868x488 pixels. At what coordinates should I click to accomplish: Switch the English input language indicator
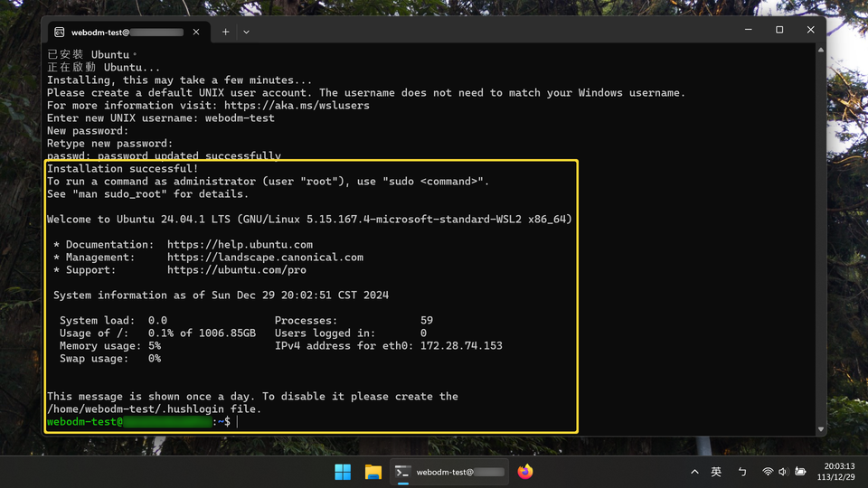(x=716, y=472)
